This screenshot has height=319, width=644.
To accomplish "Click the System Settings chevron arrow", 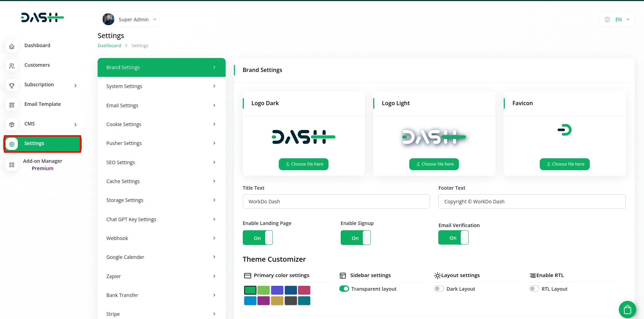I will pos(214,86).
